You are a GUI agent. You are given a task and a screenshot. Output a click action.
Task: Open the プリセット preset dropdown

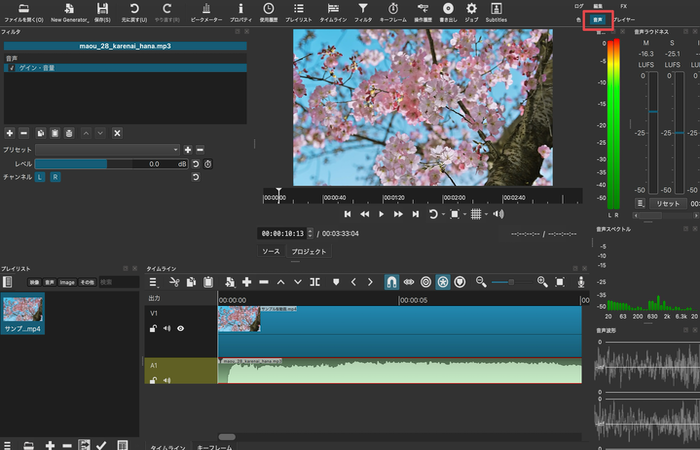pos(107,149)
